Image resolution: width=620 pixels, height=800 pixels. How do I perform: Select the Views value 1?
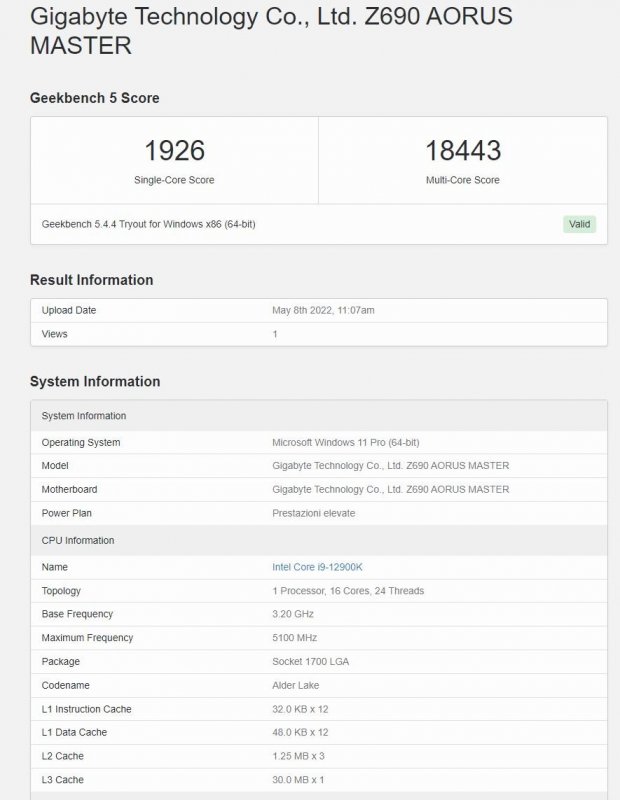[x=275, y=334]
